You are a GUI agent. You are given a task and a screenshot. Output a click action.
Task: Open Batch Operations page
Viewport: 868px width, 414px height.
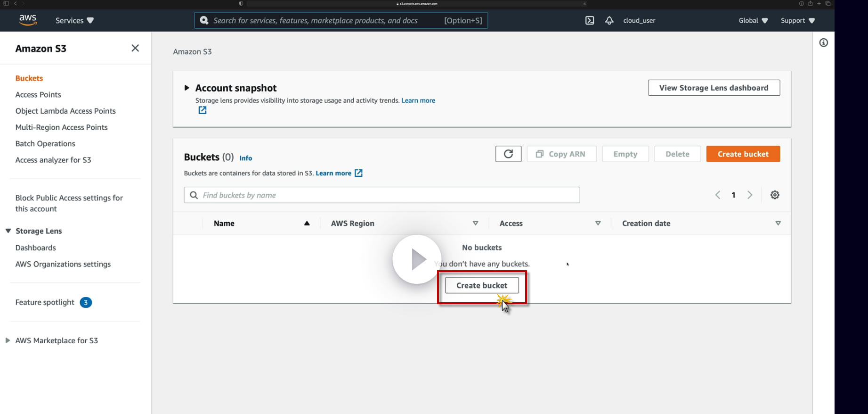[x=45, y=144]
